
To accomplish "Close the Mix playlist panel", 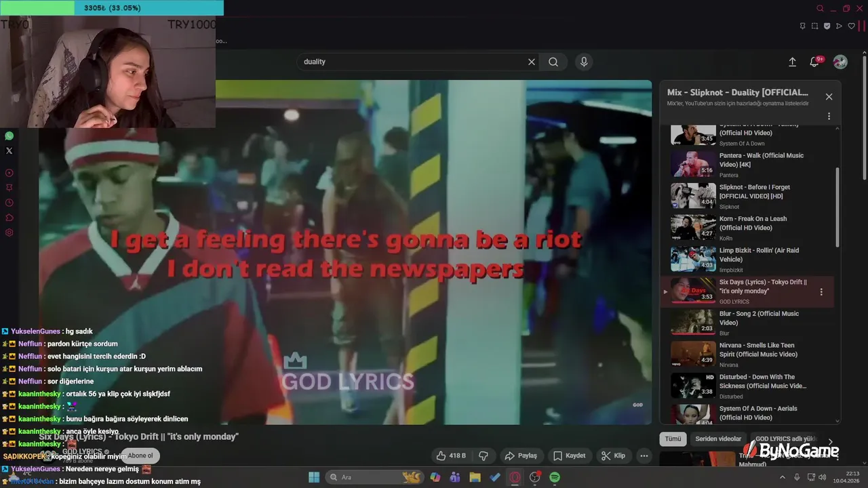I will (829, 97).
